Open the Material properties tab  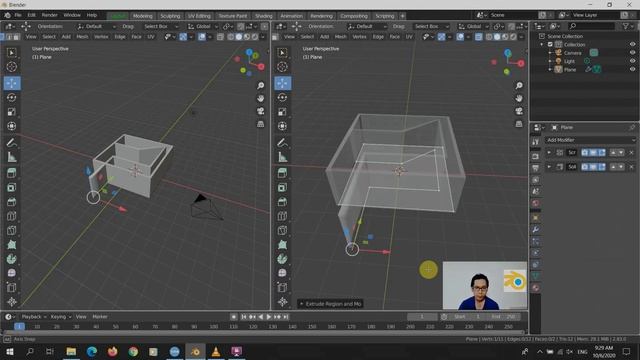click(536, 288)
